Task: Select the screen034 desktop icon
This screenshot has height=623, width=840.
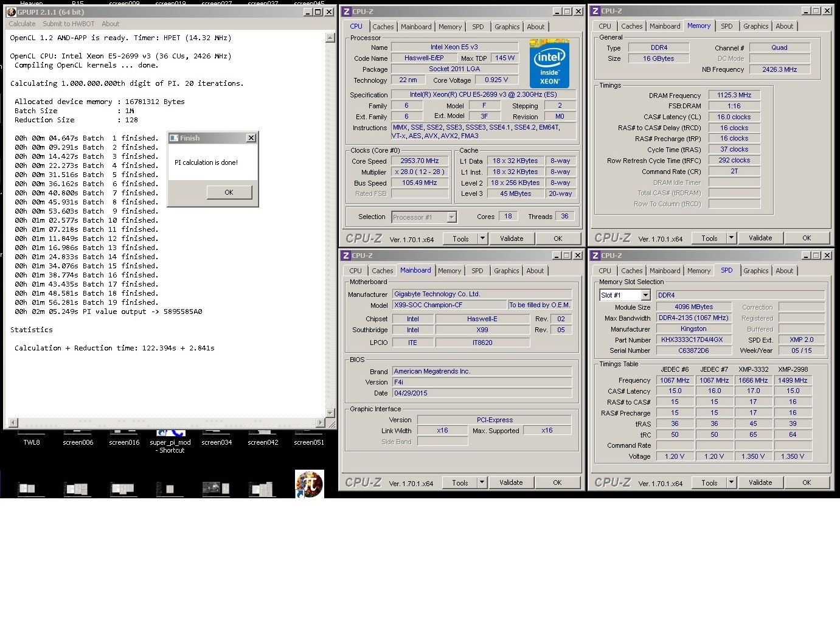Action: pyautogui.click(x=217, y=439)
